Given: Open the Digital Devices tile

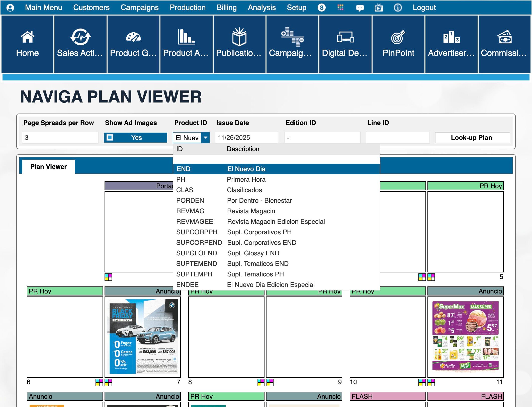Looking at the screenshot, I should coord(345,44).
